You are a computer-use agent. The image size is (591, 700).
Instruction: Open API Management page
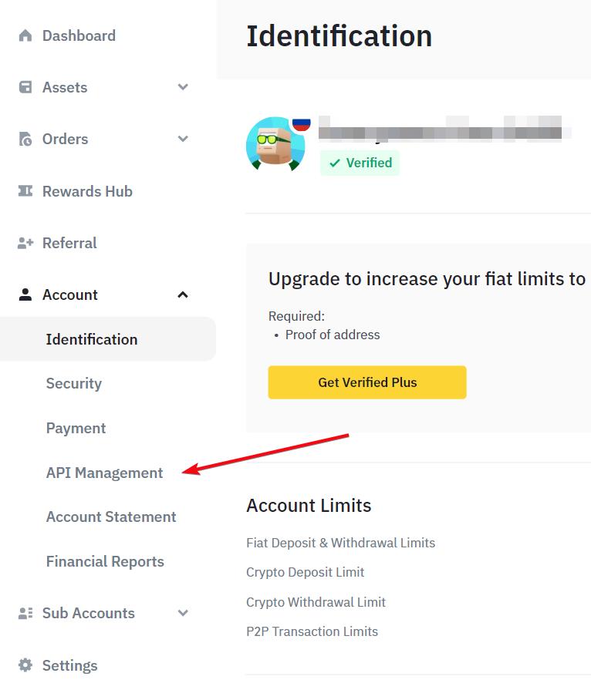point(104,473)
